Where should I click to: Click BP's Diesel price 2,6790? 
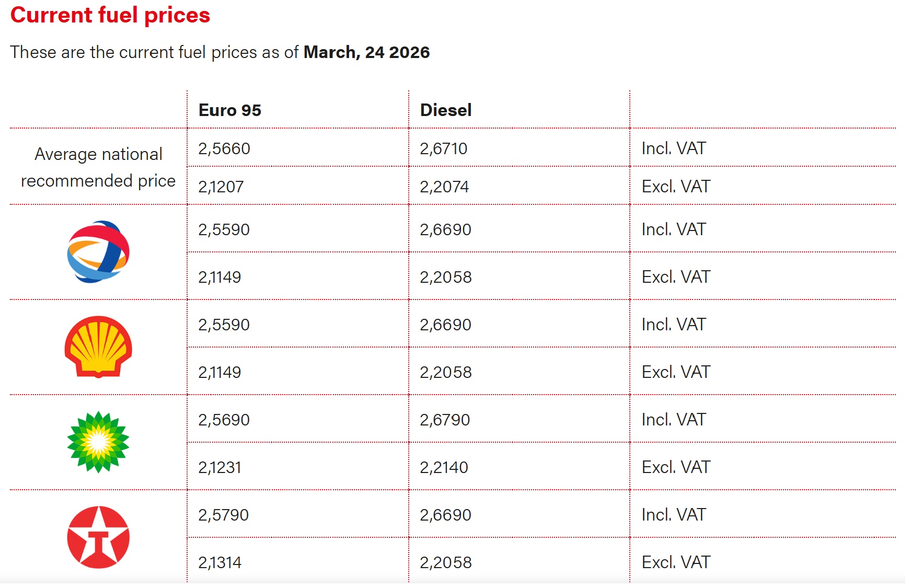[x=445, y=420]
